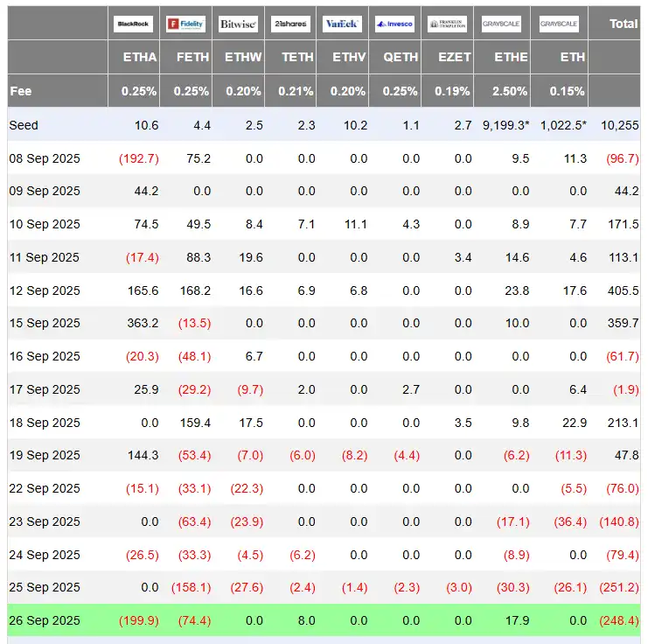This screenshot has height=644, width=648.
Task: Click the 2.50% fee under ETHE
Action: tap(510, 90)
